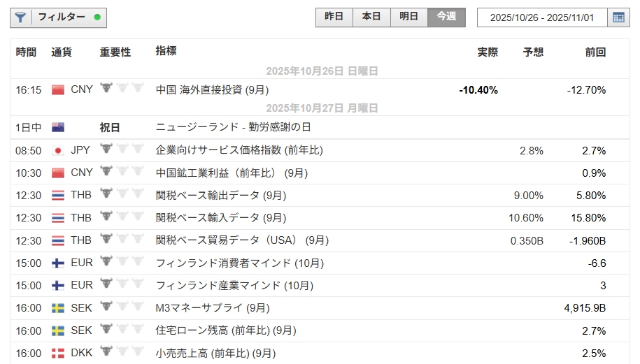This screenshot has width=640, height=364.
Task: Switch to the 昨日 tab
Action: [334, 17]
